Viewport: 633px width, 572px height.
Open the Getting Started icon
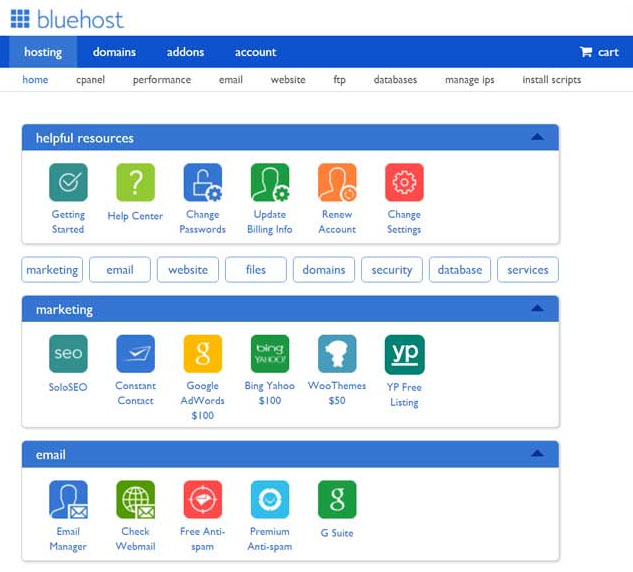[x=68, y=182]
